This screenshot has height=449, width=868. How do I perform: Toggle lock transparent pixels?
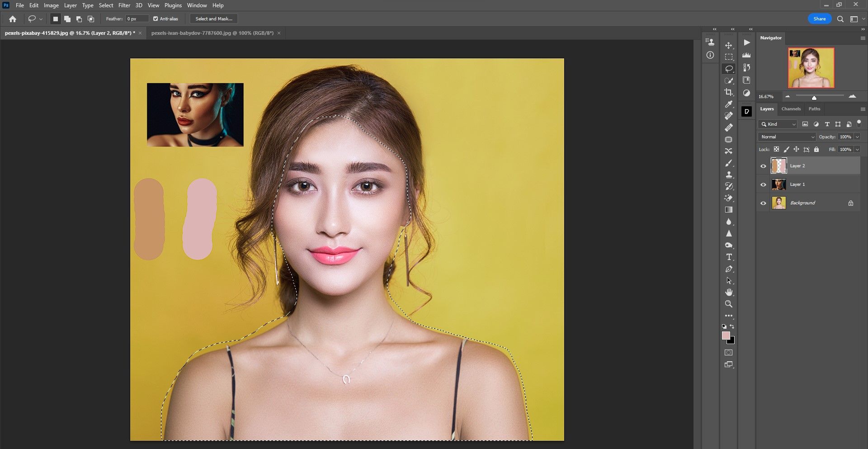[776, 149]
